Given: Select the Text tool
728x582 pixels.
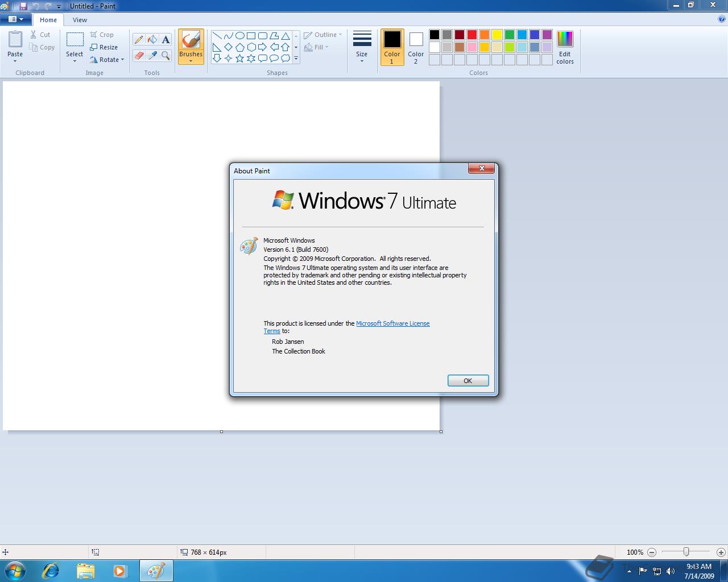Looking at the screenshot, I should pyautogui.click(x=166, y=40).
